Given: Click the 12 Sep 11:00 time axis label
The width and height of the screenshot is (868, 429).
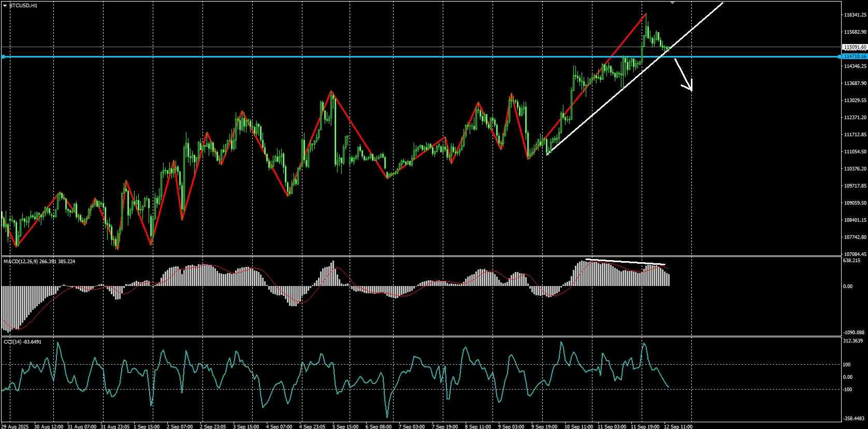Looking at the screenshot, I should point(678,426).
